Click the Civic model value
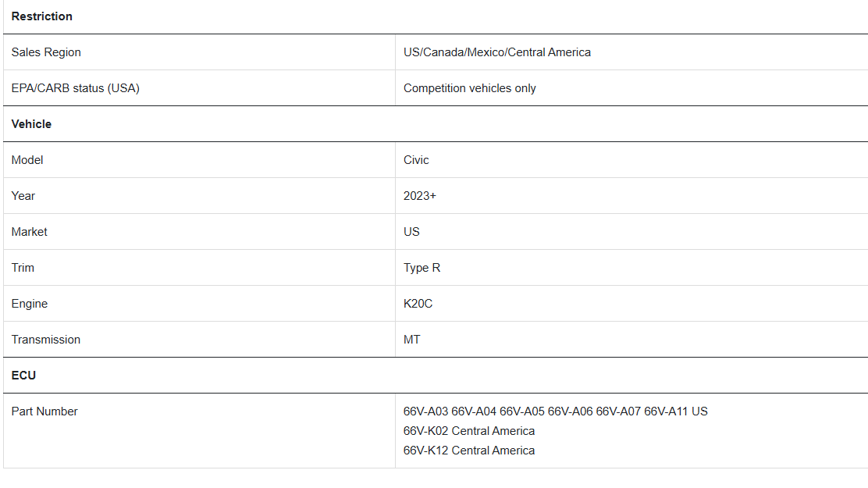The image size is (868, 488). coord(416,160)
